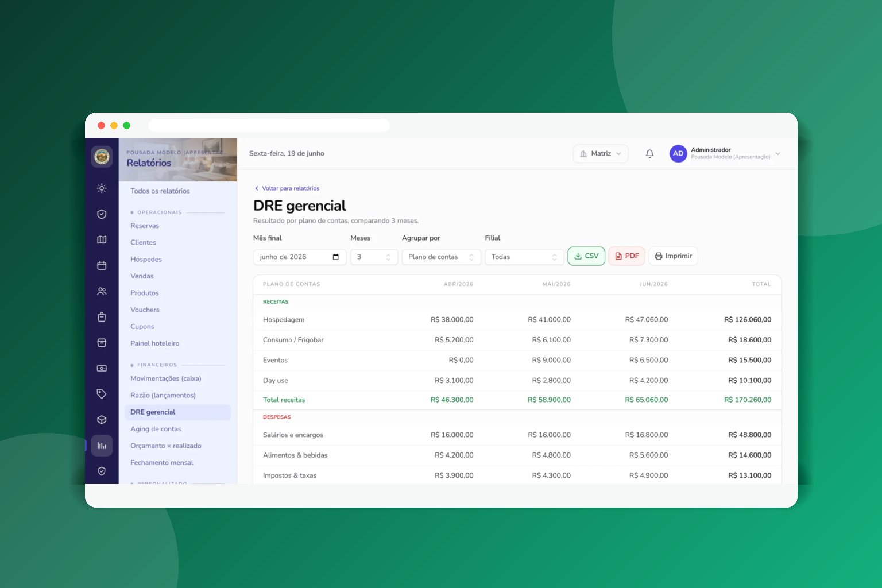Select Movimentações (caixa) report
The width and height of the screenshot is (882, 588).
166,378
